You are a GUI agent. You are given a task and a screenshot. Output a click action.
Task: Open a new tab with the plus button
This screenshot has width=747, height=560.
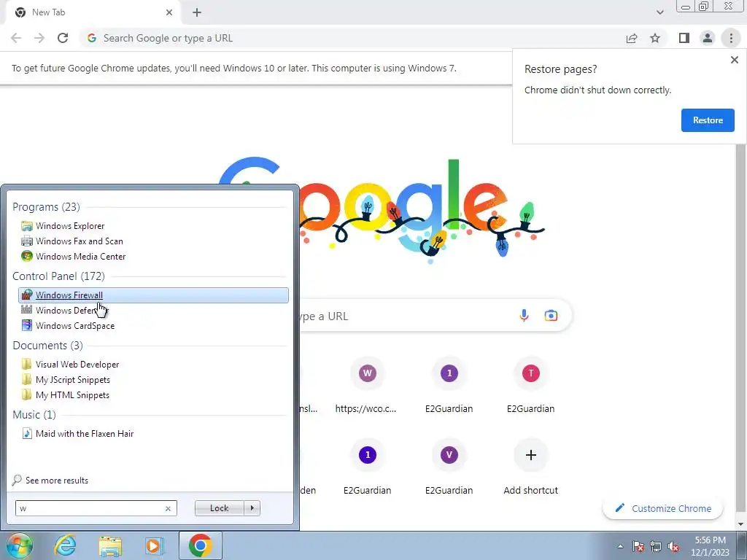click(x=197, y=12)
